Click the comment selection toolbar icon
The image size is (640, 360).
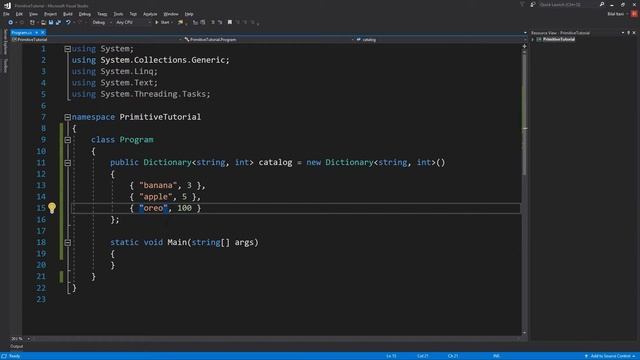pyautogui.click(x=213, y=22)
